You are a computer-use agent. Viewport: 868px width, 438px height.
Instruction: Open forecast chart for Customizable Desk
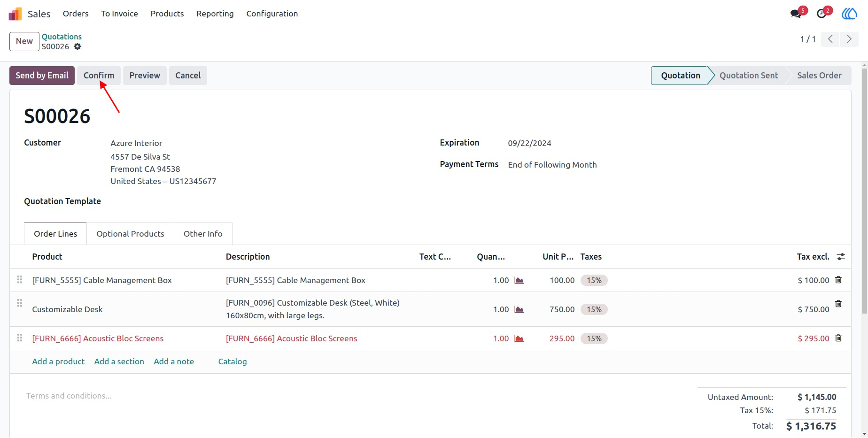pyautogui.click(x=519, y=309)
